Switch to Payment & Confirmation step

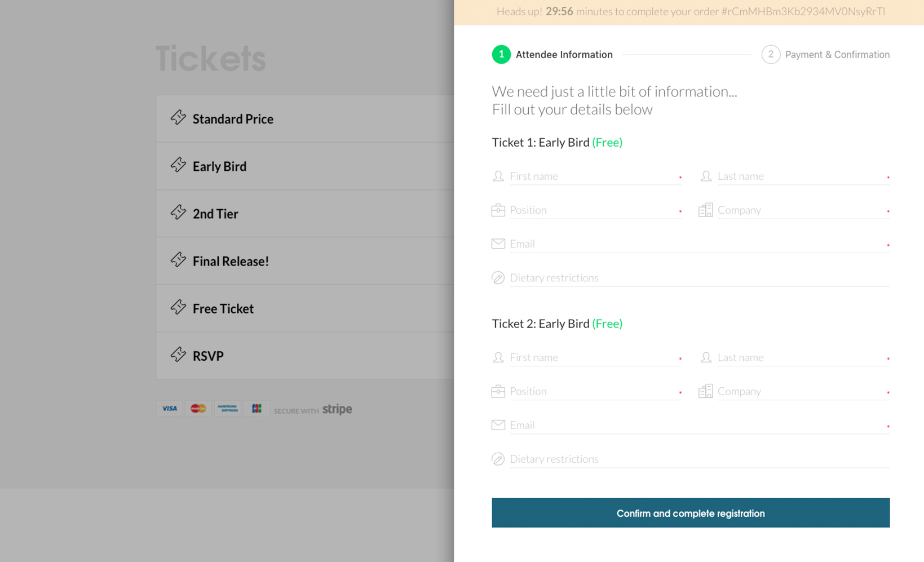826,55
